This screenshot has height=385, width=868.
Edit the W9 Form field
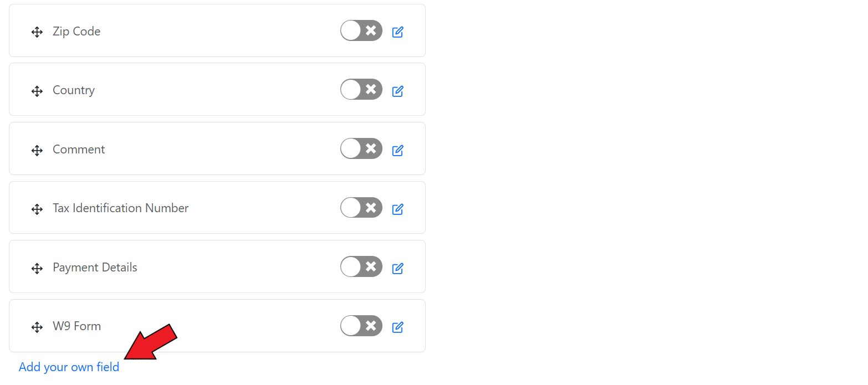397,327
